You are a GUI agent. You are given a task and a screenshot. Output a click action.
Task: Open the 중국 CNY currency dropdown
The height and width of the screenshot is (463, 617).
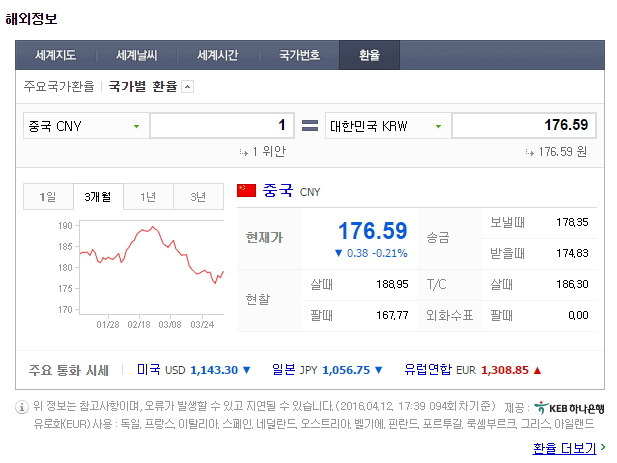tap(86, 126)
